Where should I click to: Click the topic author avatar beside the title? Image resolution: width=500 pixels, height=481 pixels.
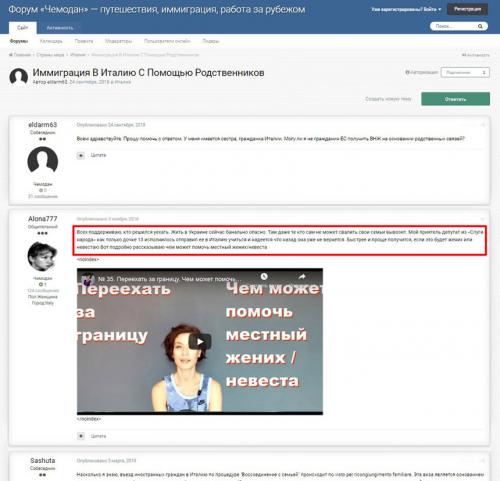(x=19, y=77)
